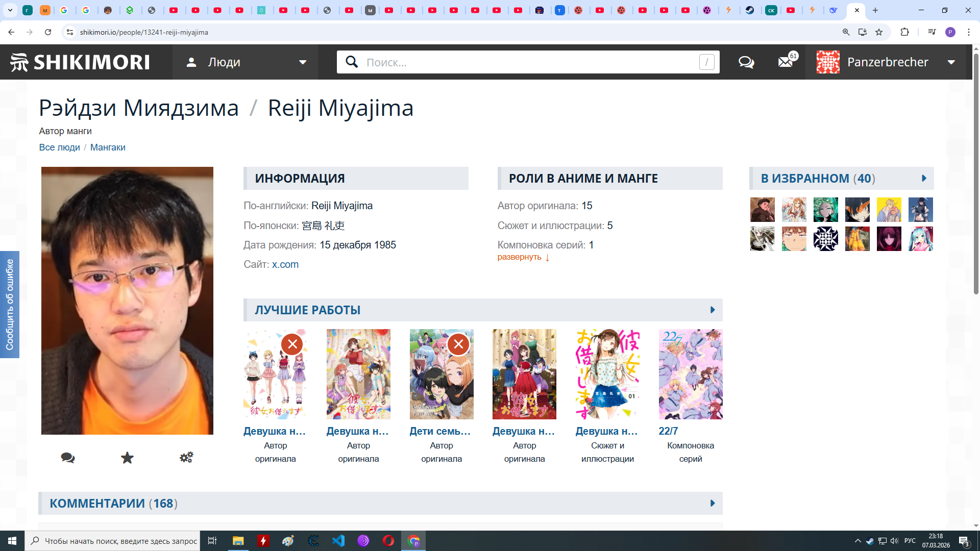Screen dimensions: 980x551
Task: Open Chrome three-dot menu
Action: (969, 32)
